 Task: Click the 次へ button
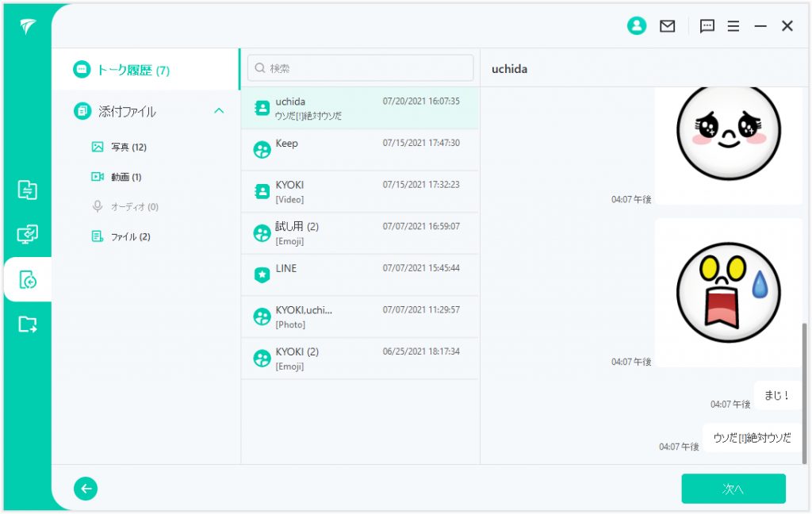tap(733, 489)
